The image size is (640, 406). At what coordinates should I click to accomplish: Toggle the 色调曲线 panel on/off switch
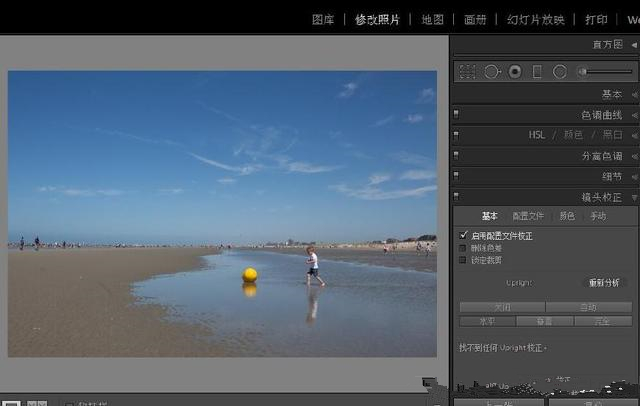pos(457,115)
